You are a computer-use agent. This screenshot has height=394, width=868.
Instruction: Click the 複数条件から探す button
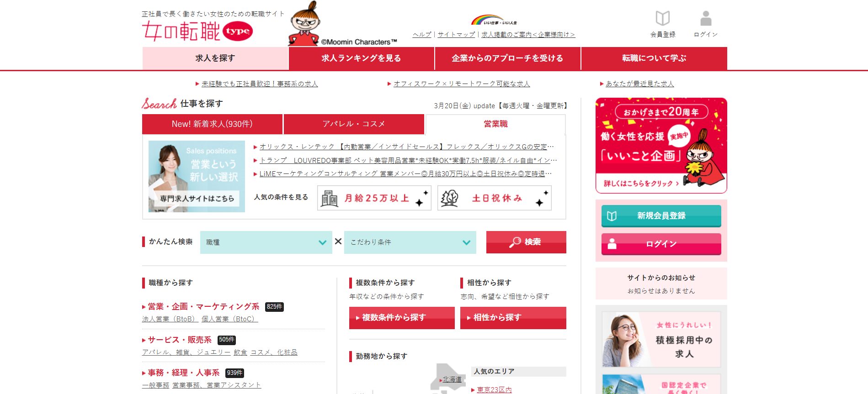(402, 318)
